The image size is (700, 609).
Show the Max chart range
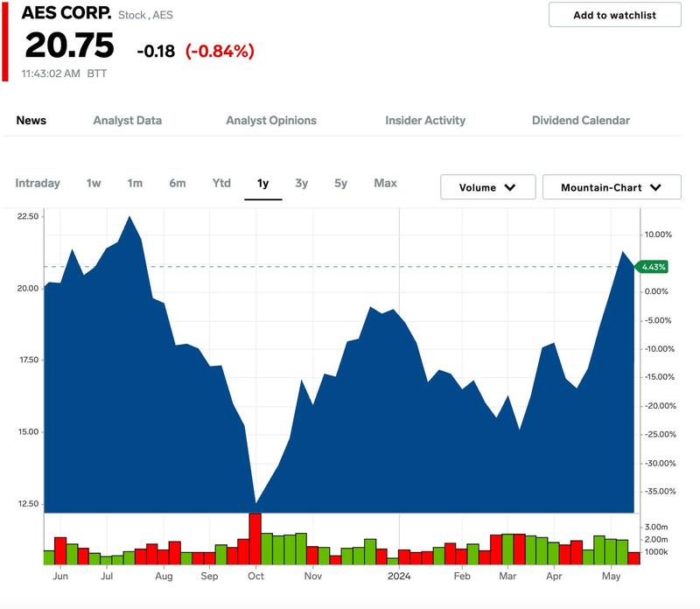(x=385, y=183)
